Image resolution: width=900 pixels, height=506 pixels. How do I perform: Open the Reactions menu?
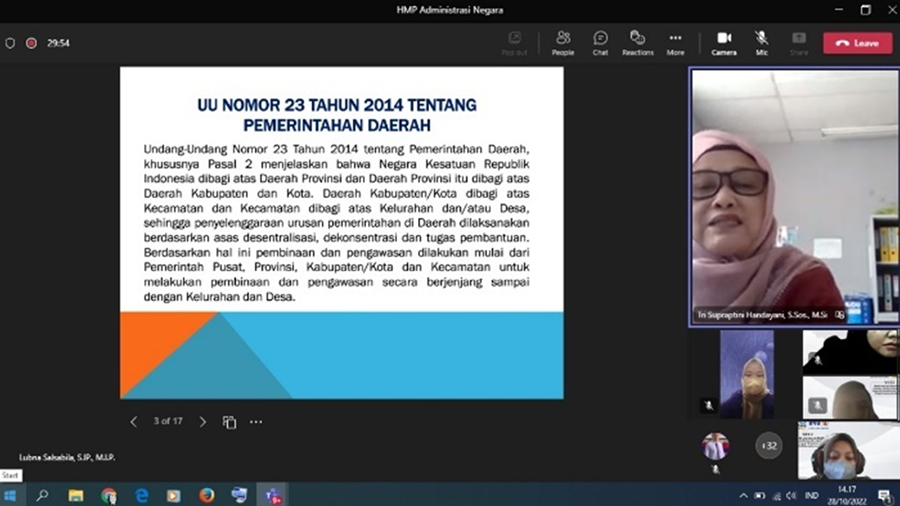(x=637, y=42)
